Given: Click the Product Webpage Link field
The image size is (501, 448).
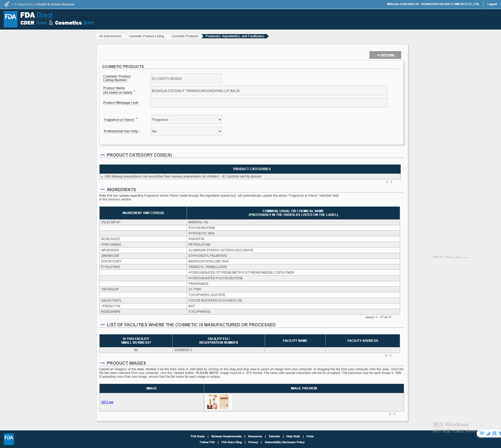Looking at the screenshot, I should 269,103.
